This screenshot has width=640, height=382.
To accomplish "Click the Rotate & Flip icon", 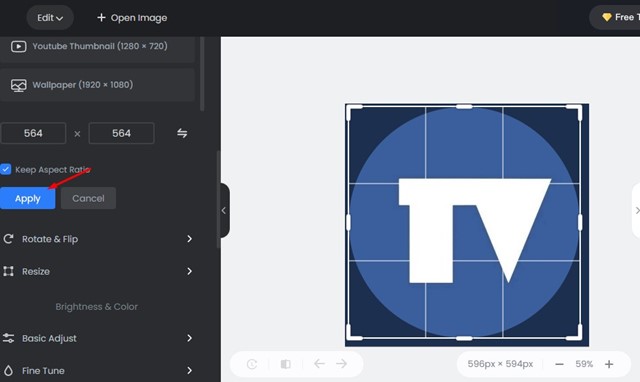I will 8,239.
